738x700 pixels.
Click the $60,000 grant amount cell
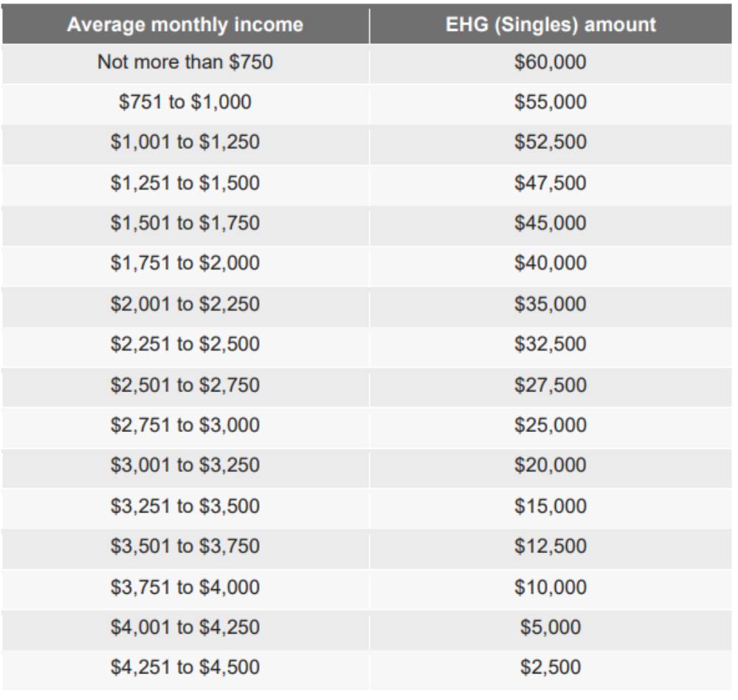point(551,62)
